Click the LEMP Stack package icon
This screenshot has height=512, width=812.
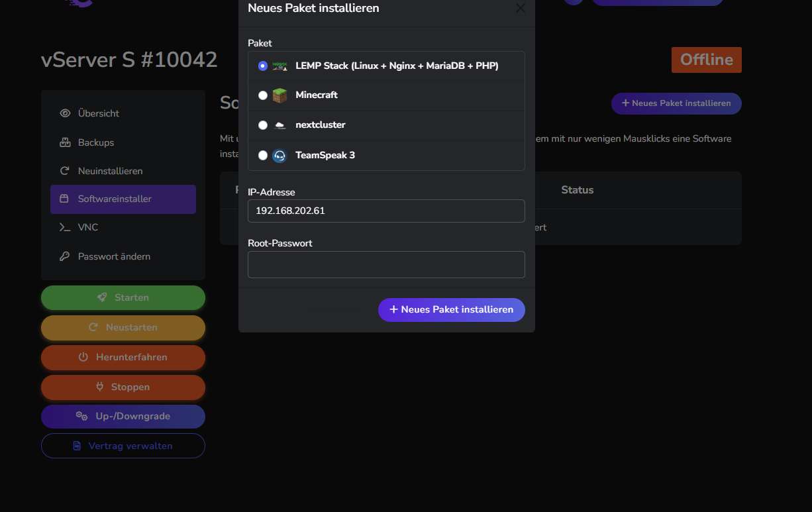click(x=279, y=66)
